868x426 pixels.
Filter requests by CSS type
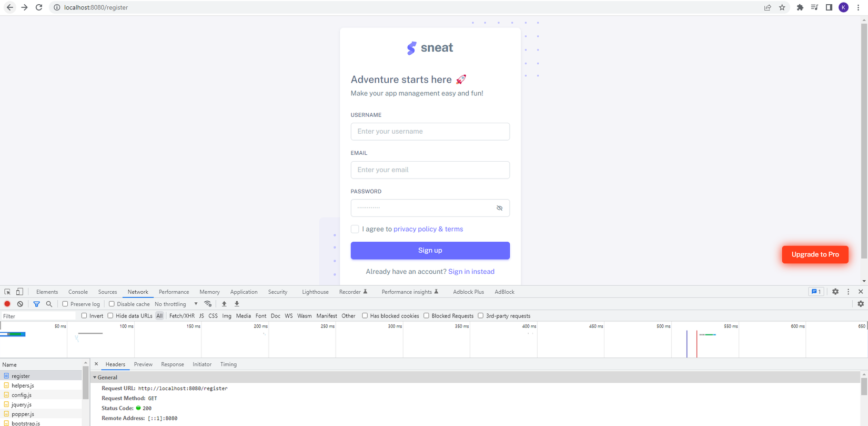coord(213,316)
